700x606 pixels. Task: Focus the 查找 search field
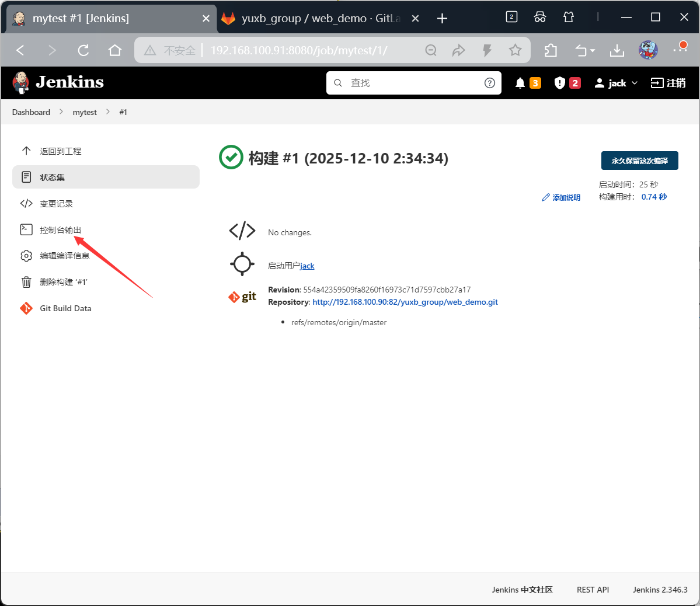click(x=414, y=83)
